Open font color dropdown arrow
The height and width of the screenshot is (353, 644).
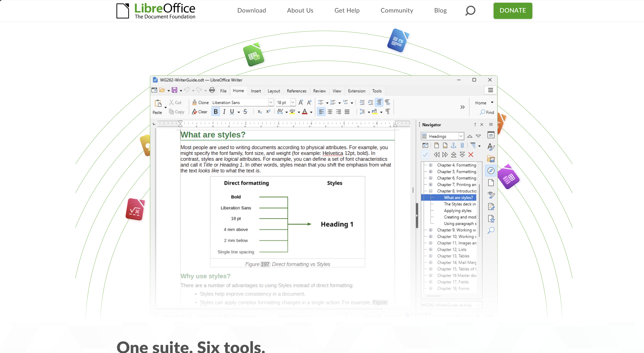pos(311,112)
